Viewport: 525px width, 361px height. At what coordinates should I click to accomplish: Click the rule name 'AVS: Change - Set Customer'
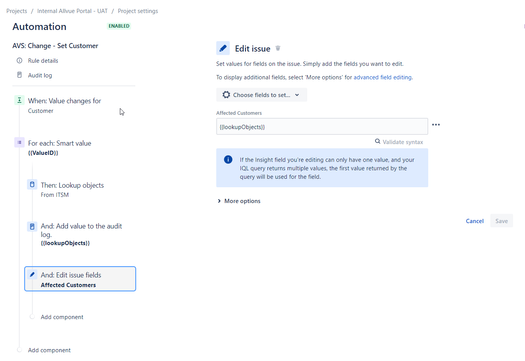tap(55, 46)
